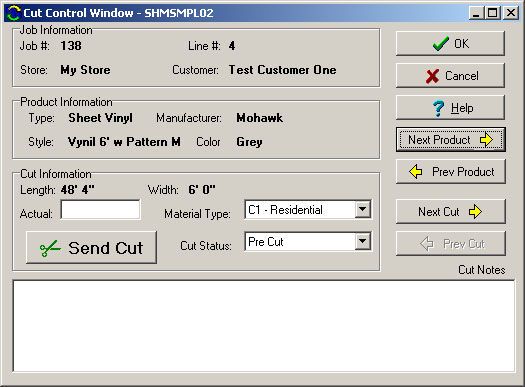Click inside the Cut Notes text area
Screen dimensions: 525x387
click(264, 326)
